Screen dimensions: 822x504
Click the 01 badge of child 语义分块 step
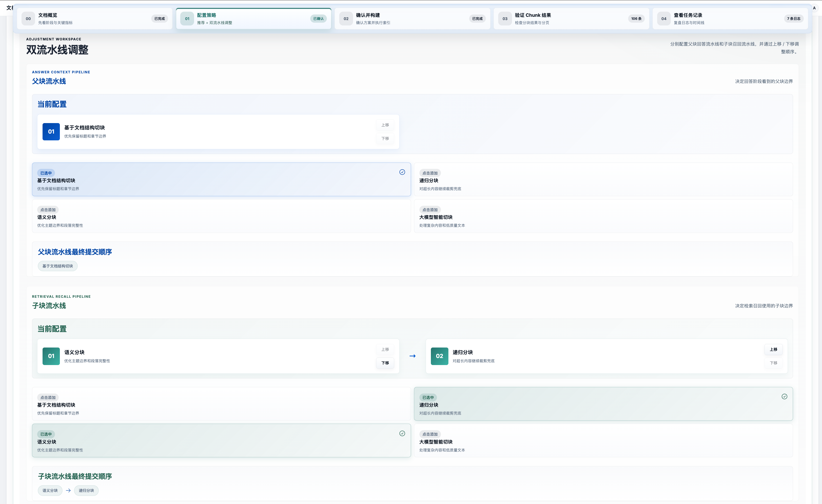click(x=51, y=356)
